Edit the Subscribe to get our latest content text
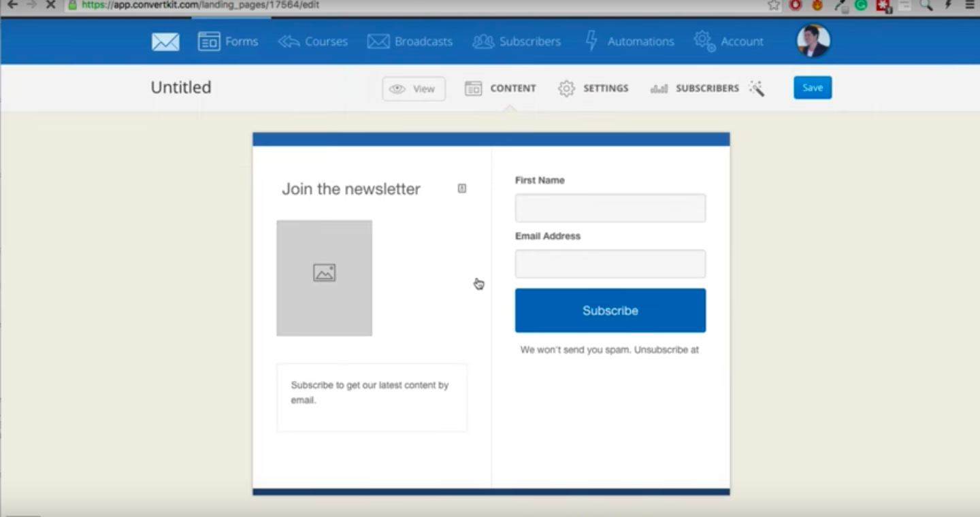This screenshot has height=517, width=980. 372,397
